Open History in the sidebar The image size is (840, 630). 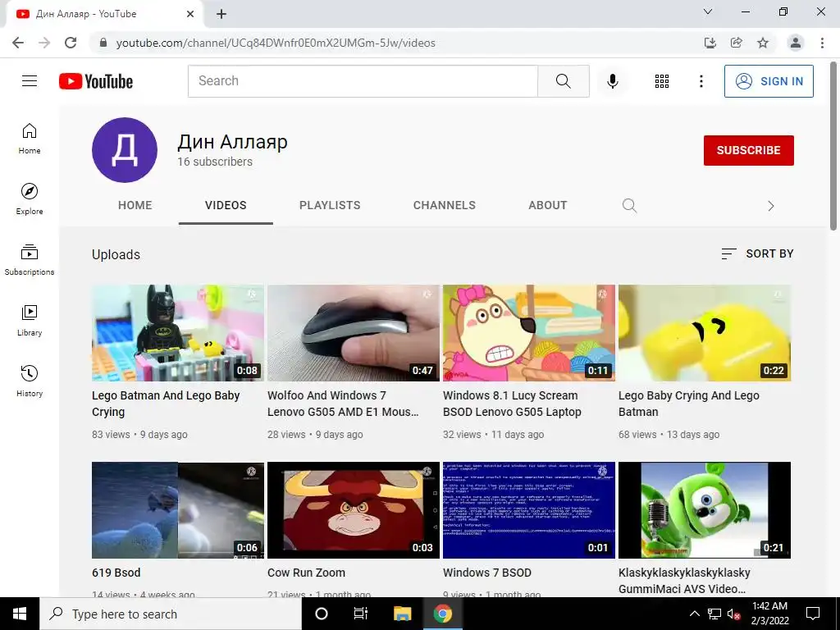point(30,381)
